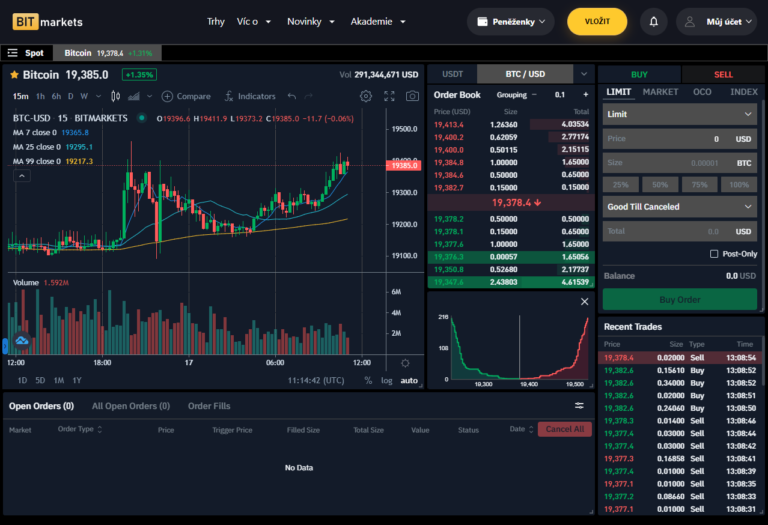Open the Good Till Canceled dropdown

pyautogui.click(x=680, y=207)
